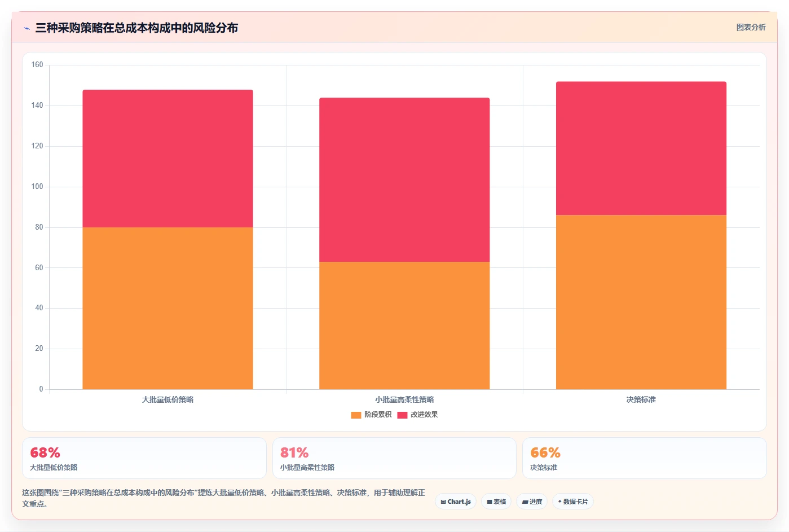Click the orange bar segment for 决策标准
Image resolution: width=789 pixels, height=532 pixels.
[641, 302]
